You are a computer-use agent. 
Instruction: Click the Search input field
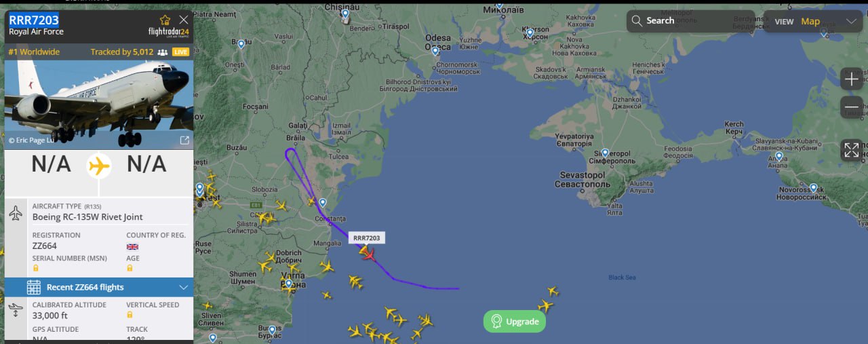[x=690, y=21]
